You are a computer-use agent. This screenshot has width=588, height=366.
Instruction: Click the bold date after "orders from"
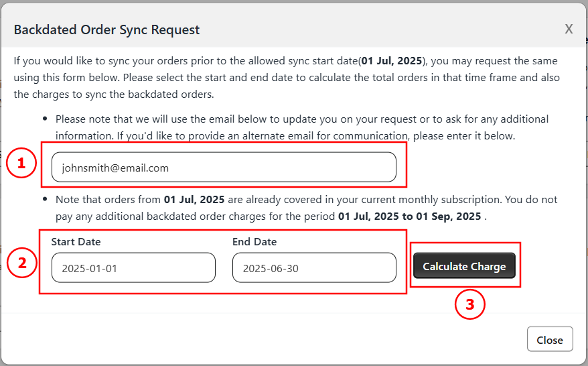click(195, 200)
